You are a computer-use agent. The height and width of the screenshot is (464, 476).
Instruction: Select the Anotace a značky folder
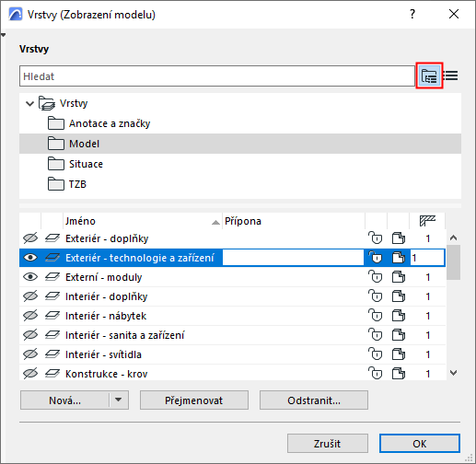[240, 123]
